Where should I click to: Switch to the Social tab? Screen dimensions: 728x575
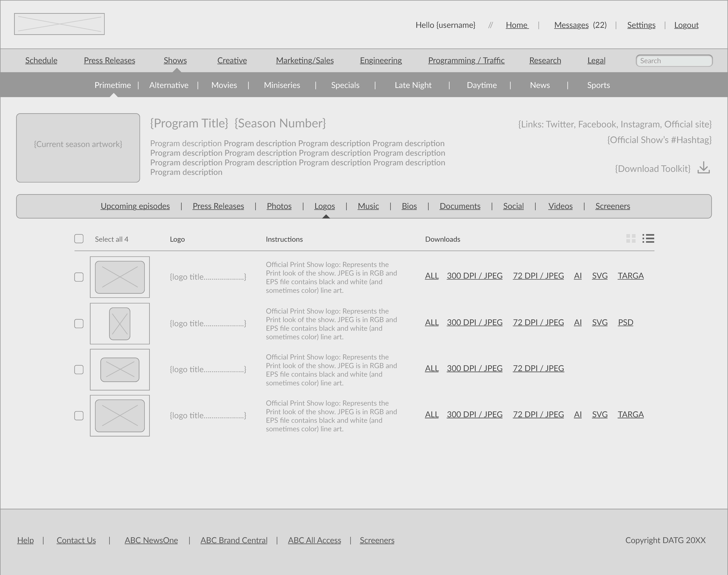(513, 206)
